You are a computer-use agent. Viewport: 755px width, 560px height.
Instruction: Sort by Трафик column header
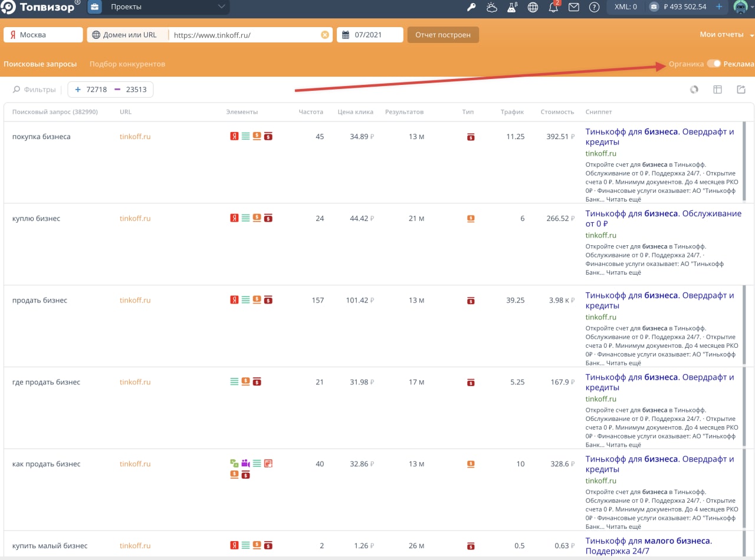[x=513, y=112]
